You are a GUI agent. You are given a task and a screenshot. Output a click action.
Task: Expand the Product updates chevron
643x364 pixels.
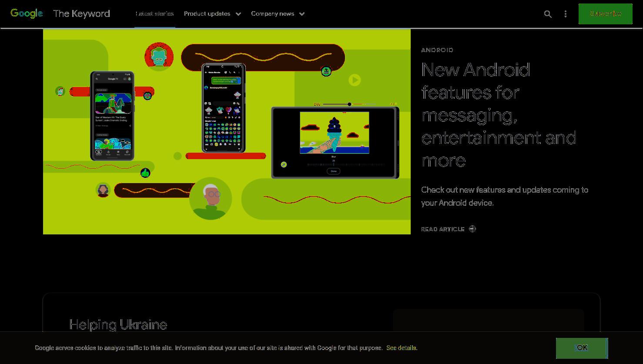coord(238,14)
